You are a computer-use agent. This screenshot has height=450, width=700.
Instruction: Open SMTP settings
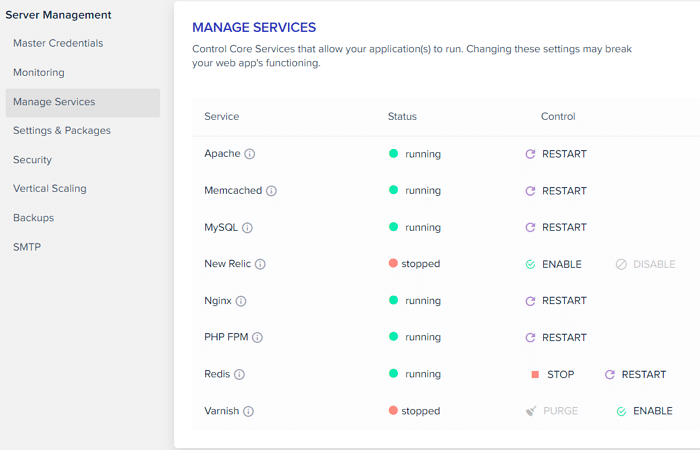pos(27,247)
